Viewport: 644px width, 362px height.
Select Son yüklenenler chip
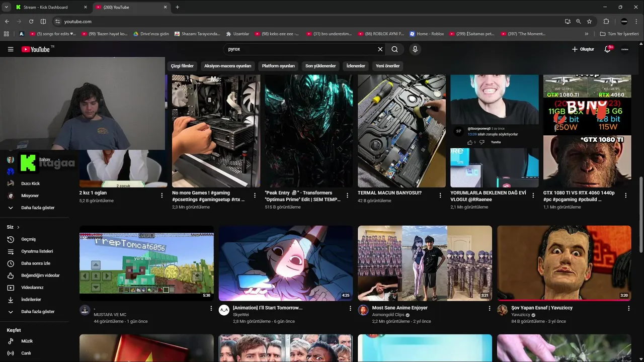pos(320,66)
